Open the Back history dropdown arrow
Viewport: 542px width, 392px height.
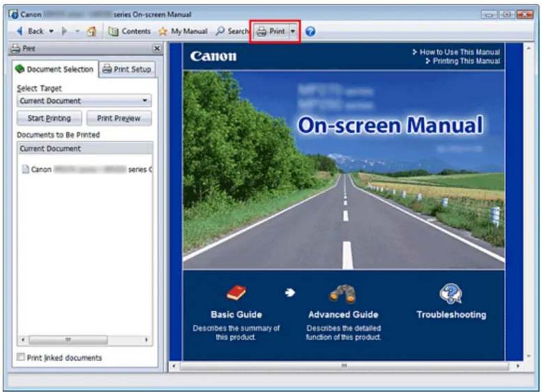(x=51, y=31)
